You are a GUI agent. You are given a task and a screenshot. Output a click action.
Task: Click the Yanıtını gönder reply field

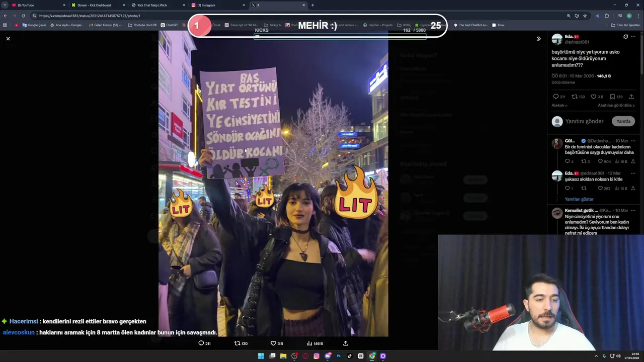coord(584,121)
